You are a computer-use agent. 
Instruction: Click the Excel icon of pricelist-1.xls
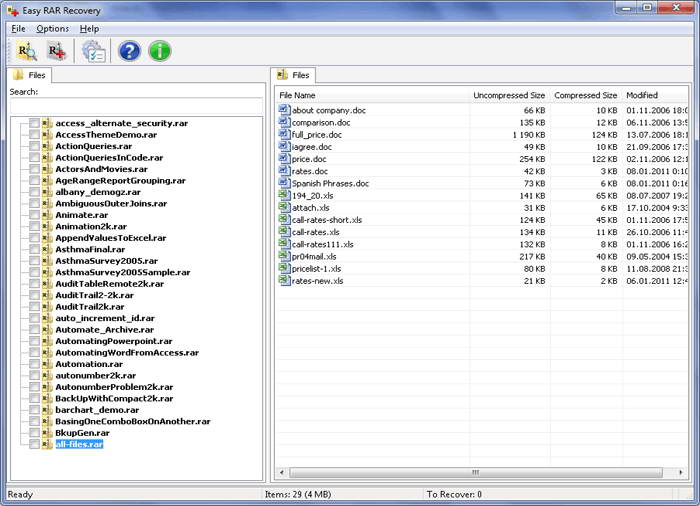[x=284, y=268]
